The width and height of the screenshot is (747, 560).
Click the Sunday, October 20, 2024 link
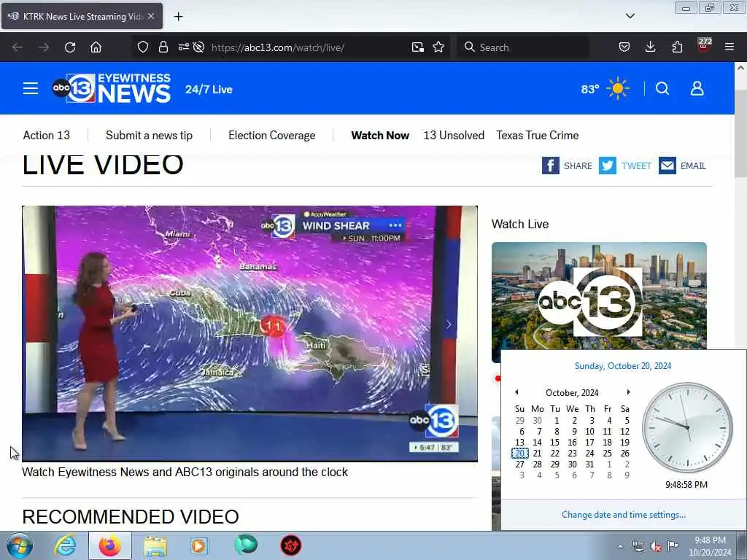point(623,366)
